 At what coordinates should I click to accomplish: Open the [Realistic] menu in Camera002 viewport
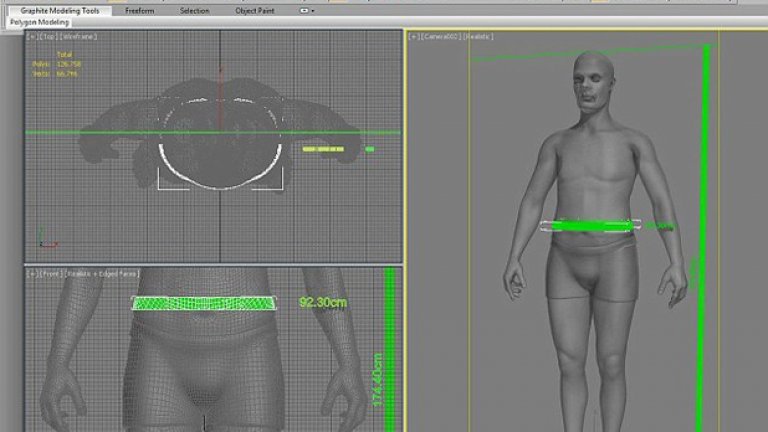pos(479,37)
